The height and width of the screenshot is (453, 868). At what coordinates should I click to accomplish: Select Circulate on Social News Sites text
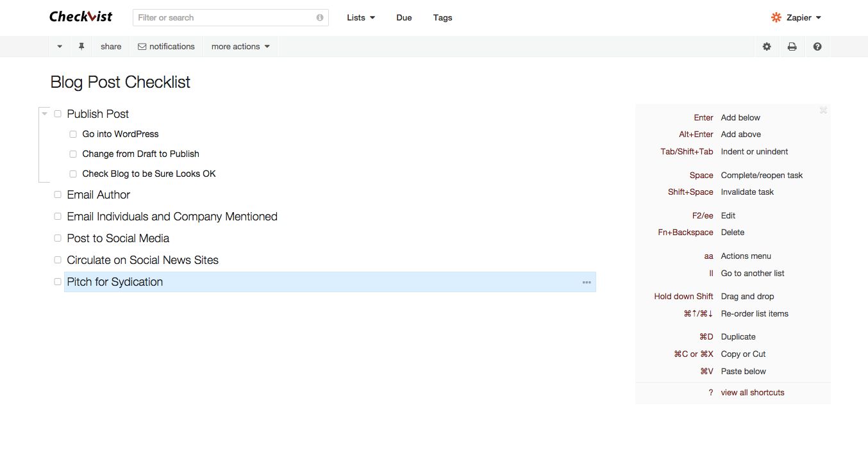pos(143,260)
